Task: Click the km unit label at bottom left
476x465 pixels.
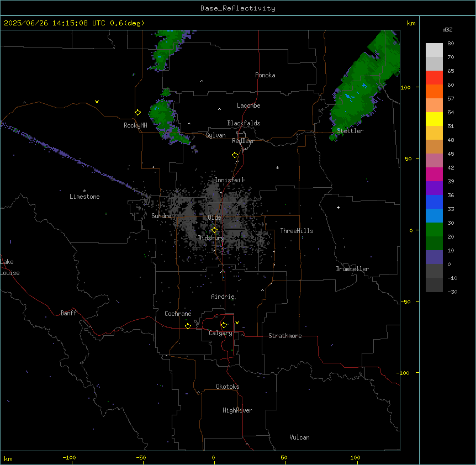Action: tap(8, 458)
